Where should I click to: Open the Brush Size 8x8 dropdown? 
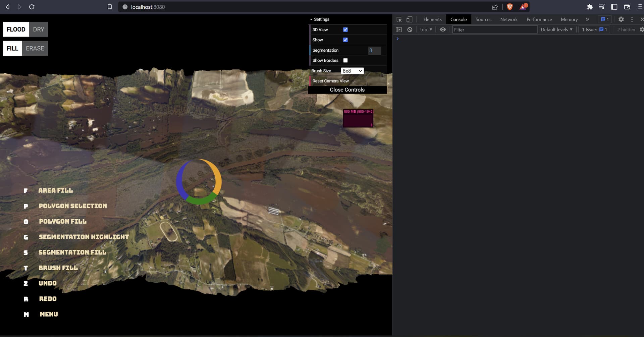pos(352,71)
